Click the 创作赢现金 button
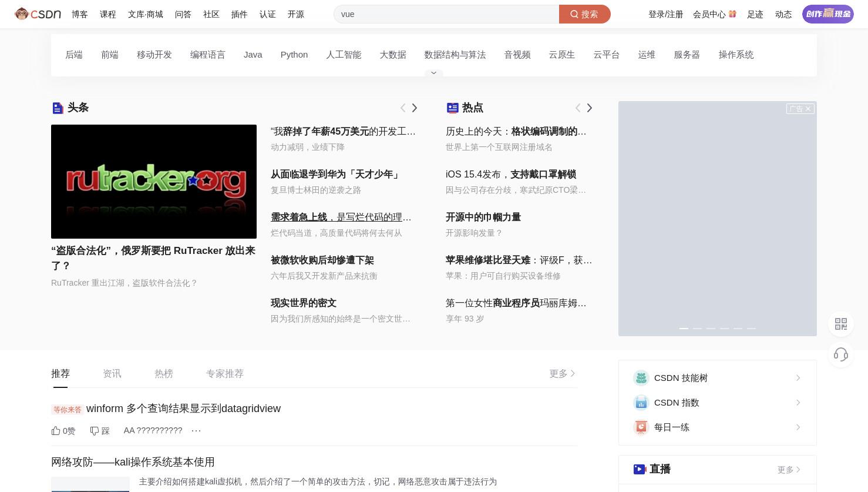The image size is (868, 492). point(828,14)
